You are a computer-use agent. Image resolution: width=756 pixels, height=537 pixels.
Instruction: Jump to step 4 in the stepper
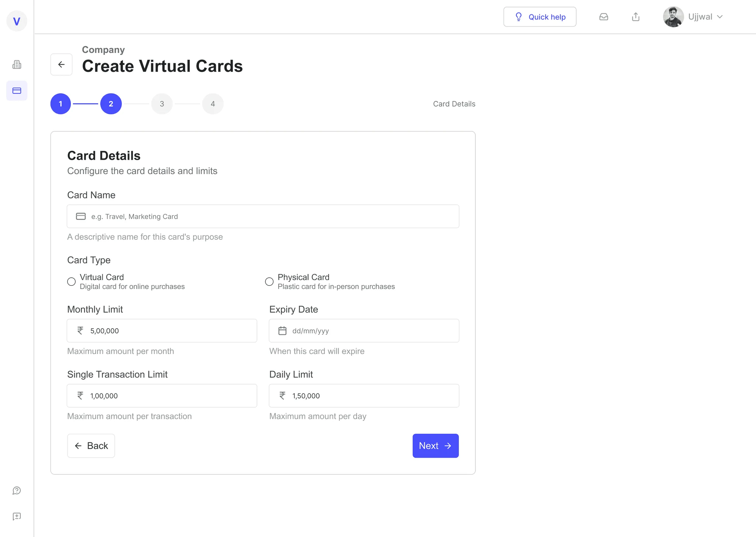213,104
